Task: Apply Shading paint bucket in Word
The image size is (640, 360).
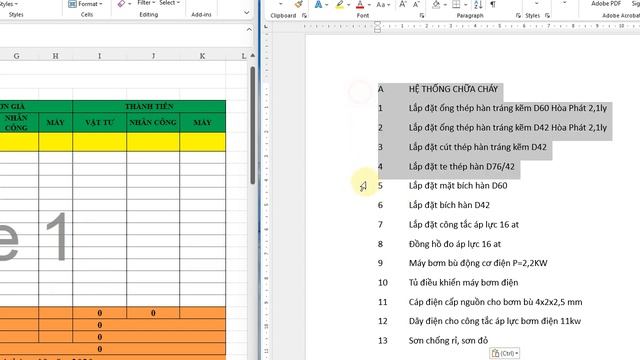Action: coord(436,4)
